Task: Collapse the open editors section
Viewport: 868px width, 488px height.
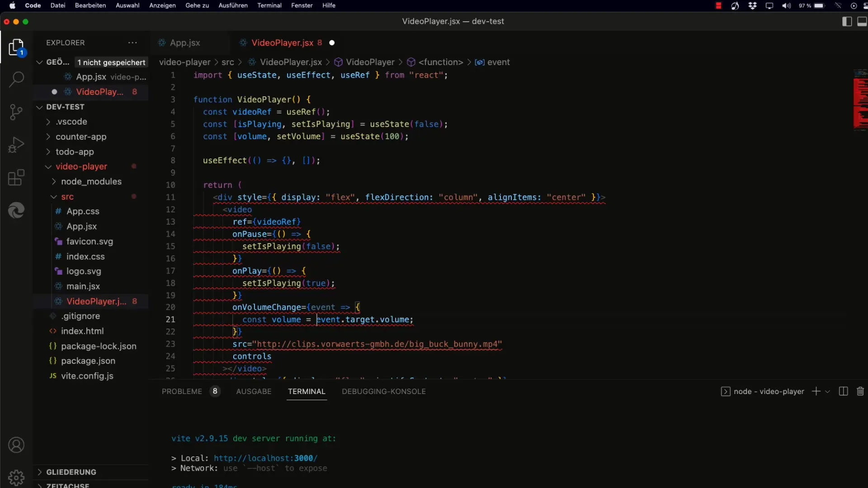Action: pyautogui.click(x=39, y=62)
